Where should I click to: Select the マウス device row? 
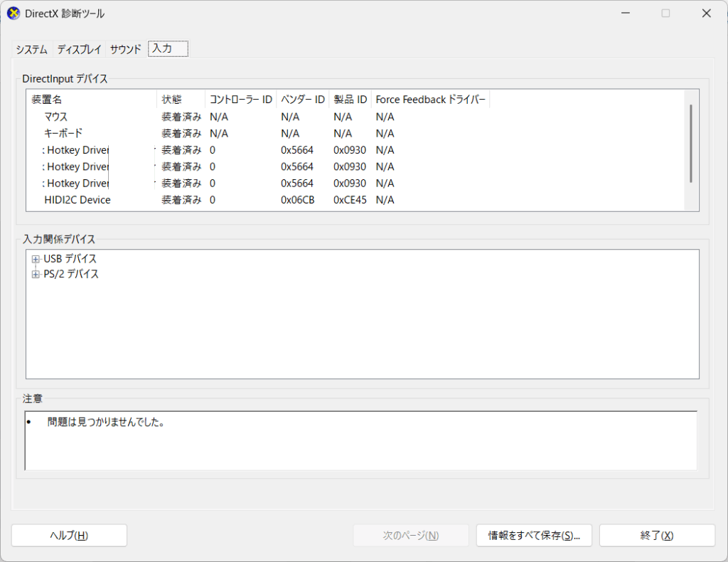click(x=355, y=117)
